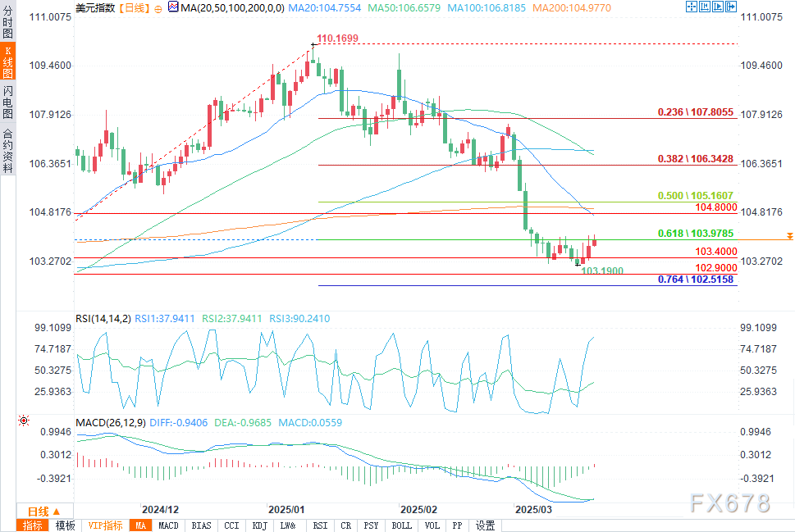Select the CCI indicator button
This screenshot has width=795, height=532.
pyautogui.click(x=231, y=525)
